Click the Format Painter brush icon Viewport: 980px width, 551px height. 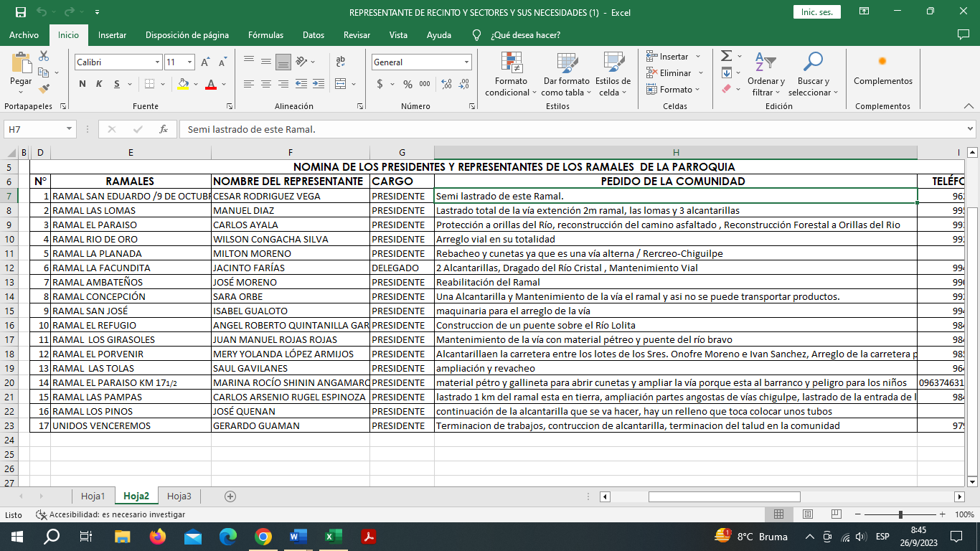[44, 90]
